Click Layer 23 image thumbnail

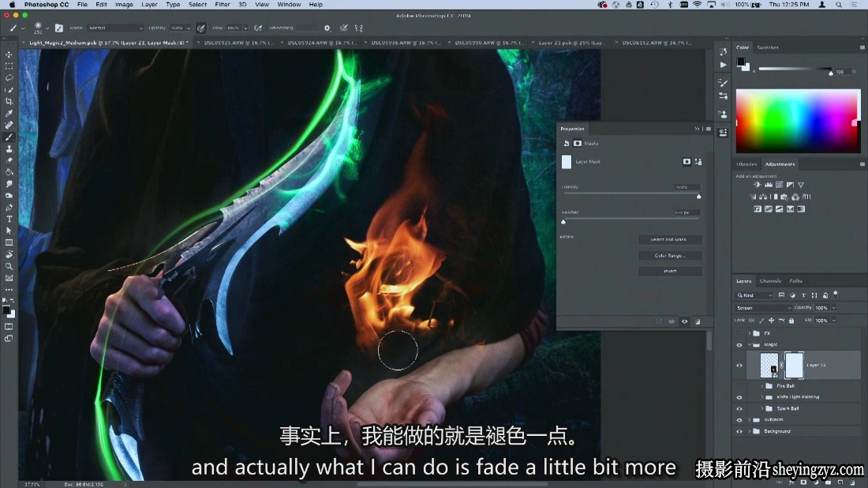pyautogui.click(x=769, y=366)
